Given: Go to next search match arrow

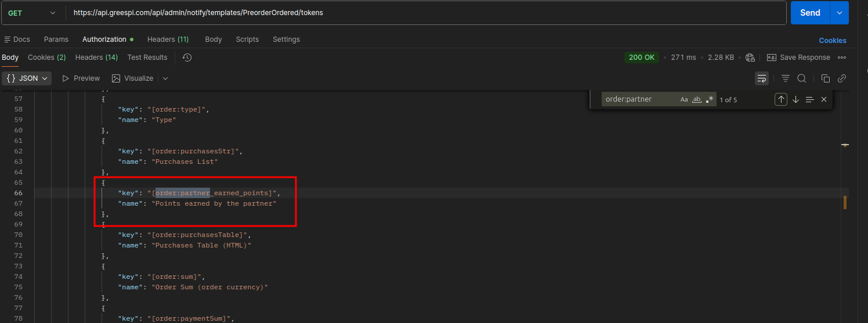Looking at the screenshot, I should point(795,99).
